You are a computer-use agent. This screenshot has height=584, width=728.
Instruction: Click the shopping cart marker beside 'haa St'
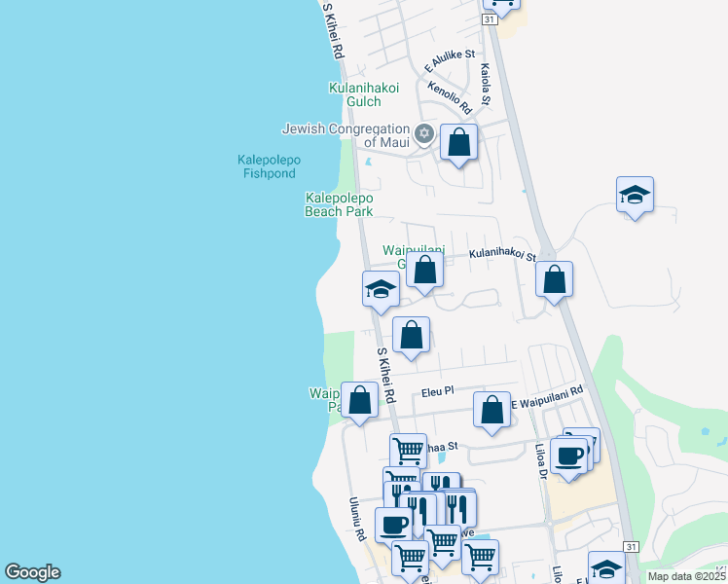pyautogui.click(x=408, y=451)
